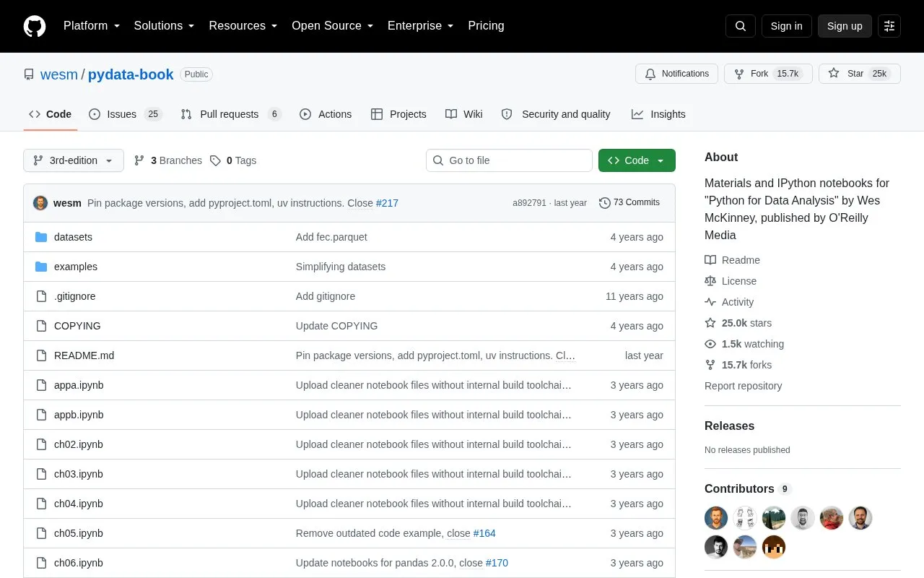The width and height of the screenshot is (924, 578).
Task: Click the Activity pulse icon in About
Action: click(x=710, y=302)
